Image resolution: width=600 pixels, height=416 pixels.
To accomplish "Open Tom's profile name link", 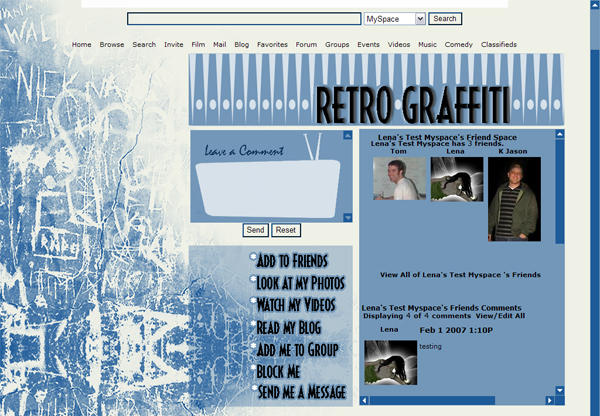I will click(398, 152).
